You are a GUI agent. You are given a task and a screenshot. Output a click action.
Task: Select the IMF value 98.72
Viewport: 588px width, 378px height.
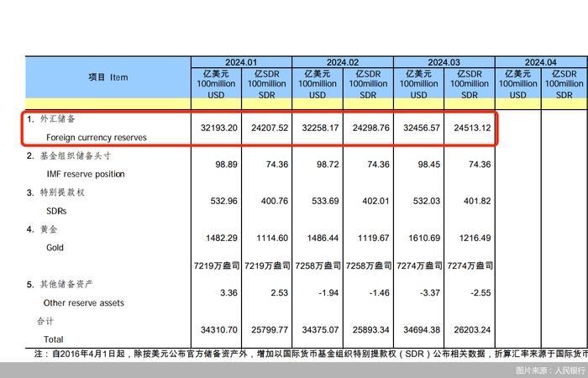click(328, 165)
